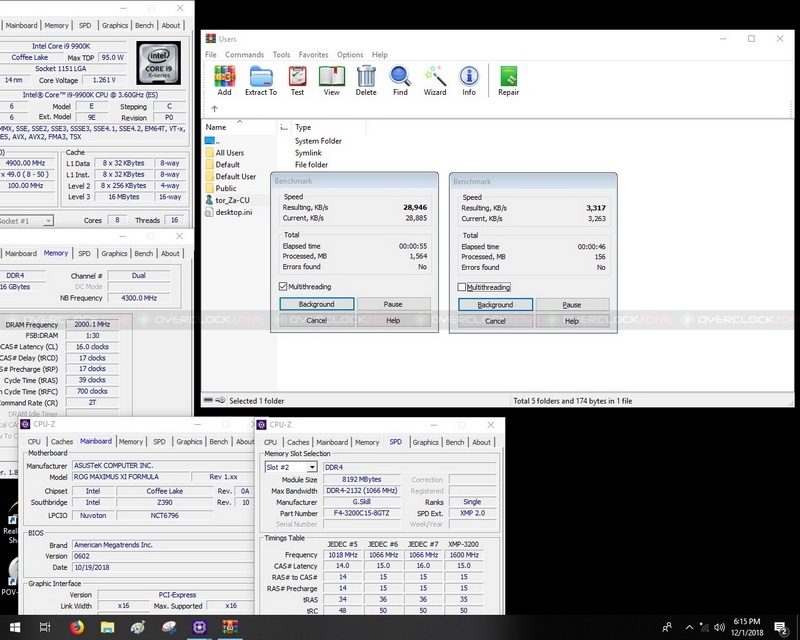Click Help in the right Benchmark dialog
Image resolution: width=800 pixels, height=640 pixels.
tap(572, 321)
